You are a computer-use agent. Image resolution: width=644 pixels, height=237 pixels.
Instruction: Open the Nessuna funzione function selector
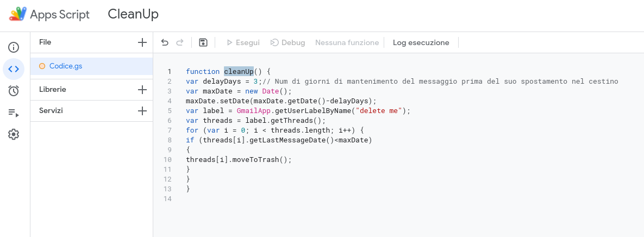(347, 43)
